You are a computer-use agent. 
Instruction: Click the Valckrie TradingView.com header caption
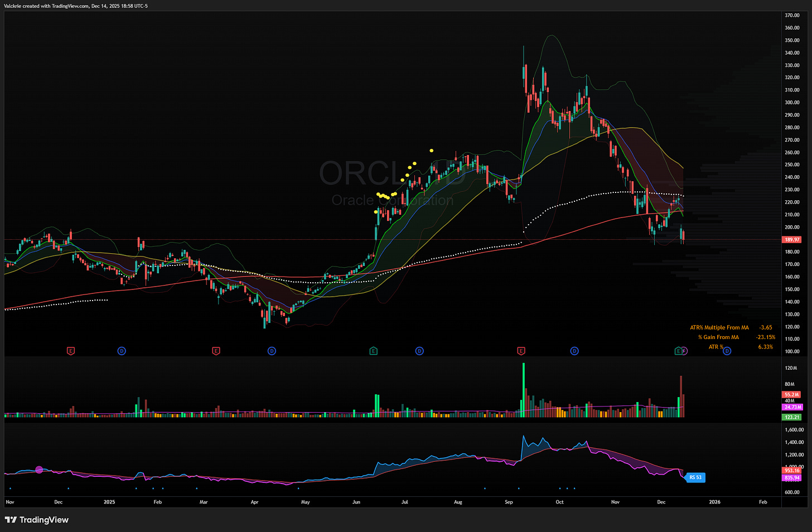(x=76, y=6)
